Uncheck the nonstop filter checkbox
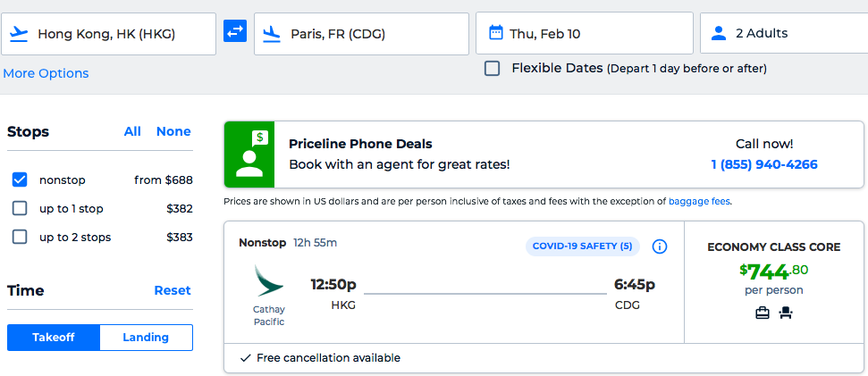 pyautogui.click(x=20, y=180)
